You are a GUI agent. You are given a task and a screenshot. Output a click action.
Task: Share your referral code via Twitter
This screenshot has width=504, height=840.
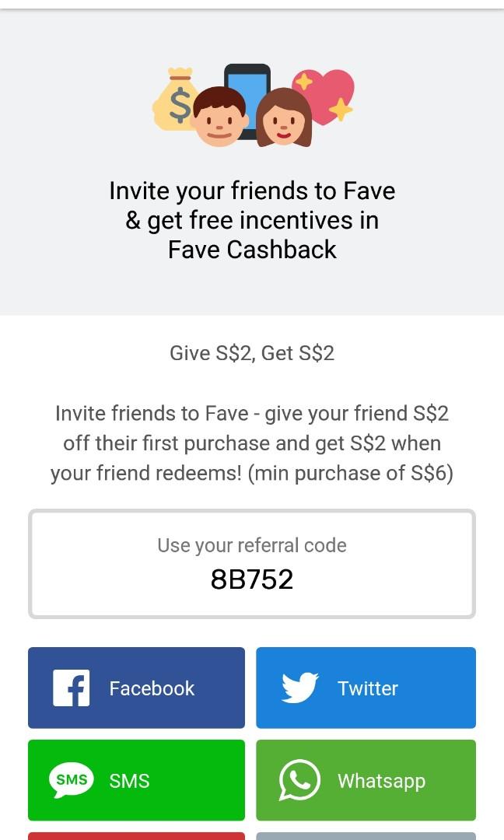point(366,688)
